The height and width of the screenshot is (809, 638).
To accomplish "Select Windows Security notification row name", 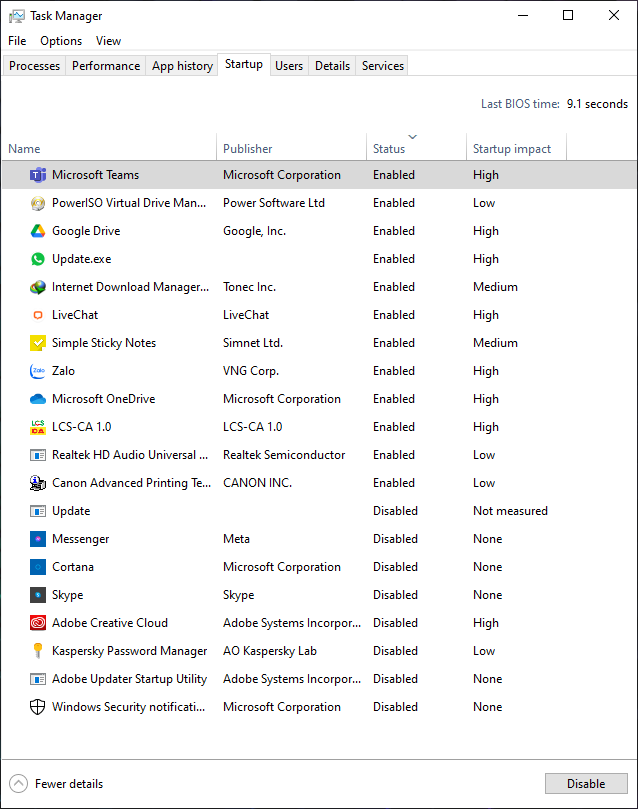I will pyautogui.click(x=128, y=707).
